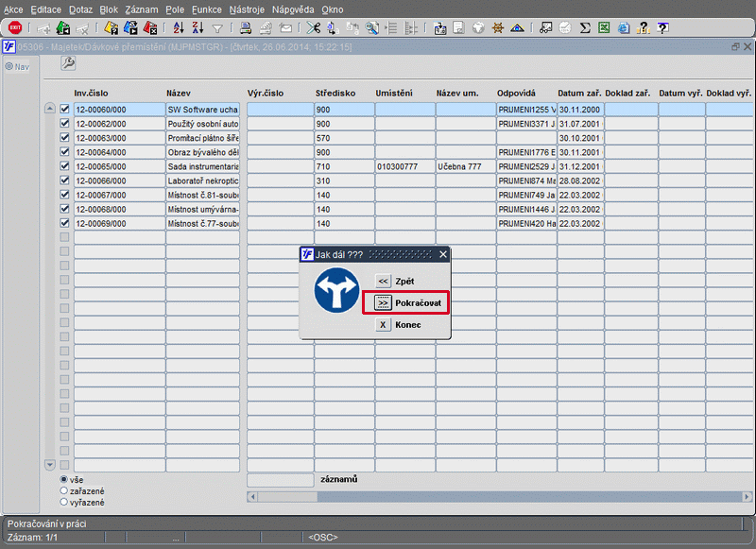
Task: Click the scissors cut icon
Action: coord(314,28)
